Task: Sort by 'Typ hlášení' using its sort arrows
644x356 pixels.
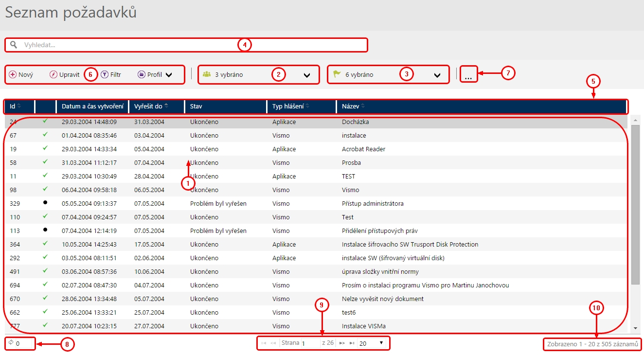Action: pyautogui.click(x=307, y=106)
